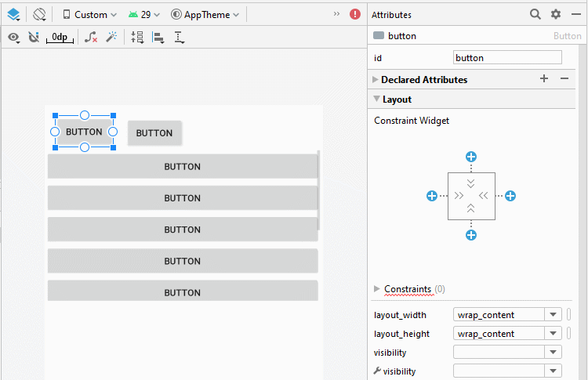
Task: Open the Pack options icon
Action: (137, 37)
